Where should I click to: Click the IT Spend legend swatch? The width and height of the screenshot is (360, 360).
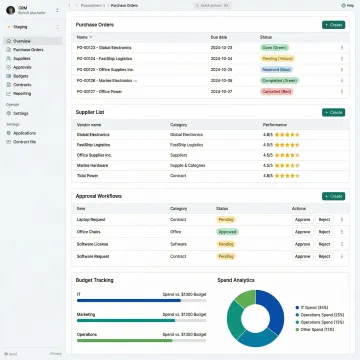coord(297,308)
